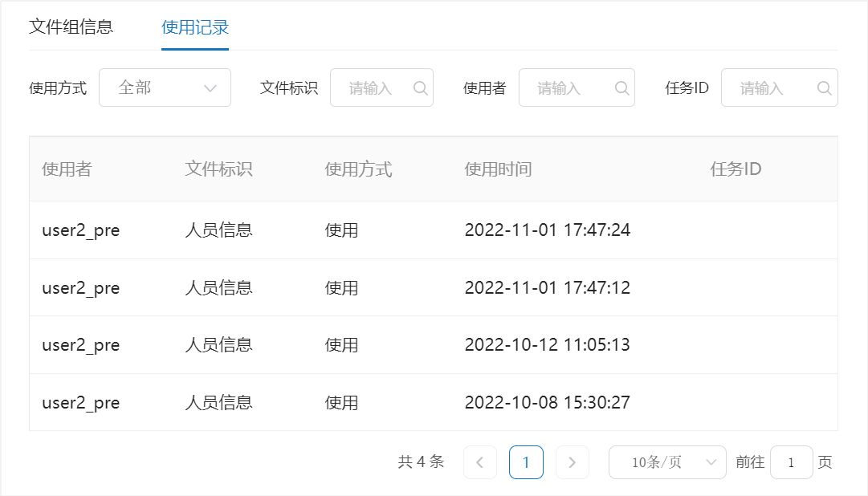The image size is (868, 496).
Task: Open the 使用方式 dropdown showing 全部
Action: click(x=165, y=87)
